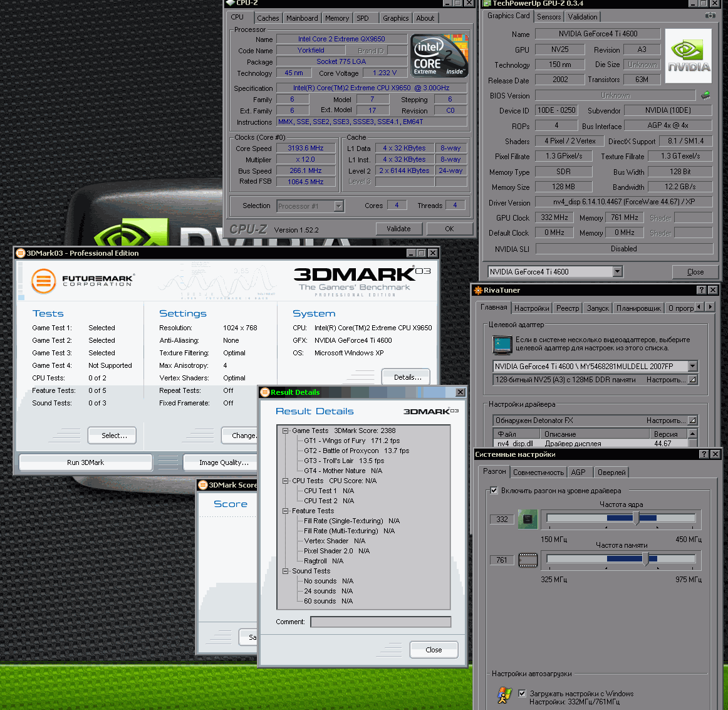The width and height of the screenshot is (728, 710).
Task: Click the GPU chip icon beside core clock
Action: (528, 519)
